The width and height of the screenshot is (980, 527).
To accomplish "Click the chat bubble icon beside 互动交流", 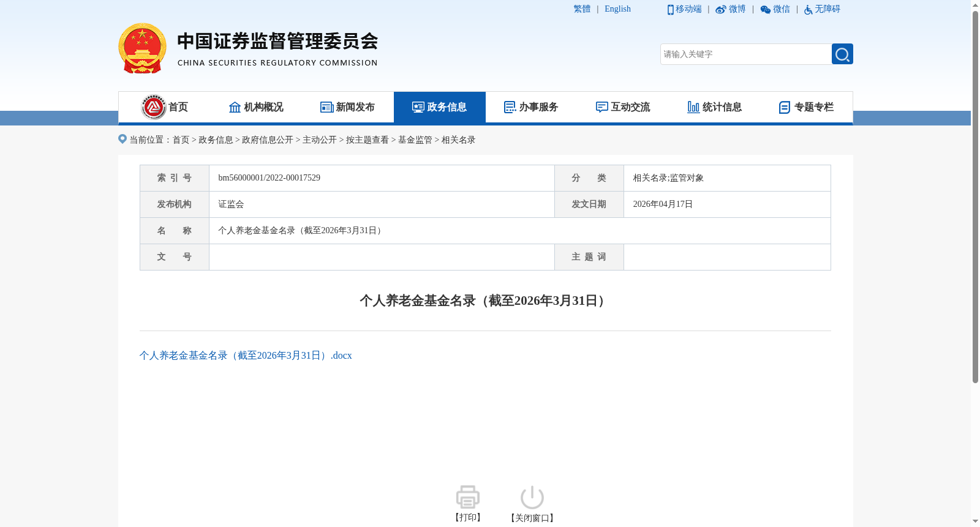I will [602, 107].
